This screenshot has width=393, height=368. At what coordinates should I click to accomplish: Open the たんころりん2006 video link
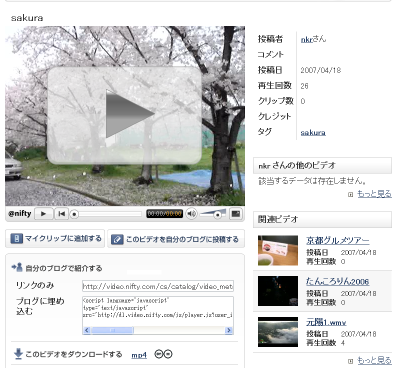[x=337, y=281]
